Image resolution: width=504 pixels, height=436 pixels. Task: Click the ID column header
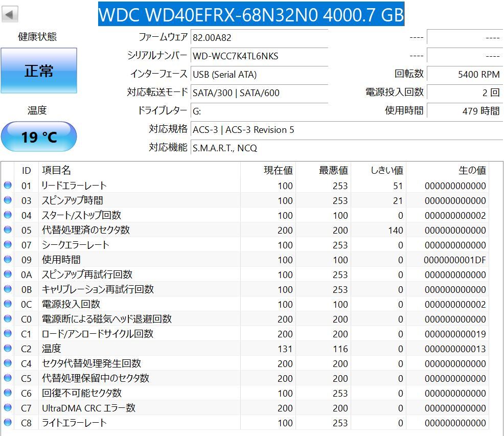click(x=27, y=170)
